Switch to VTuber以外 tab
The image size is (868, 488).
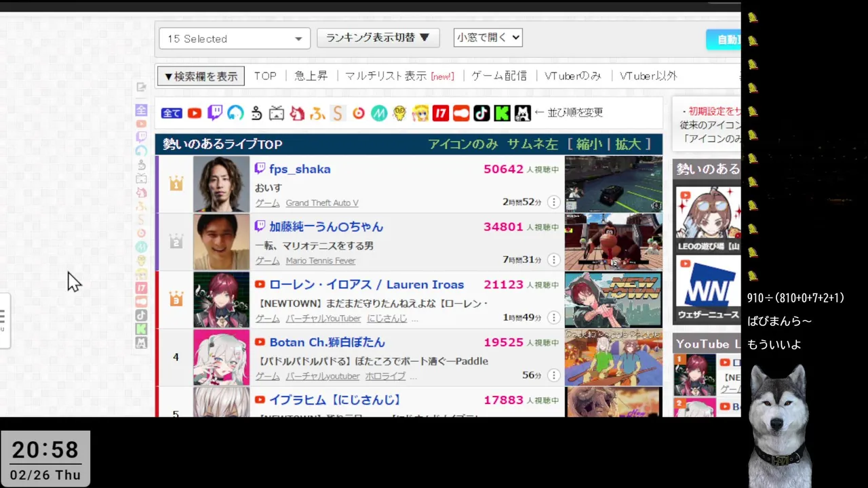tap(648, 76)
